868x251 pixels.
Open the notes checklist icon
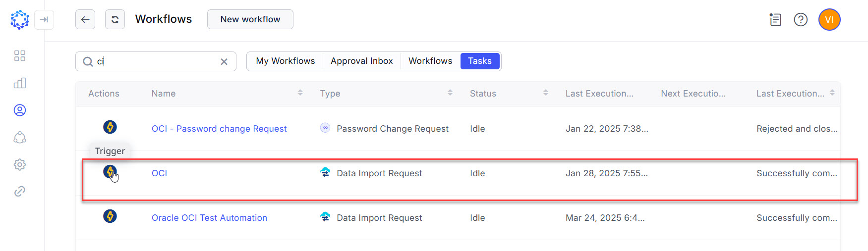(775, 20)
